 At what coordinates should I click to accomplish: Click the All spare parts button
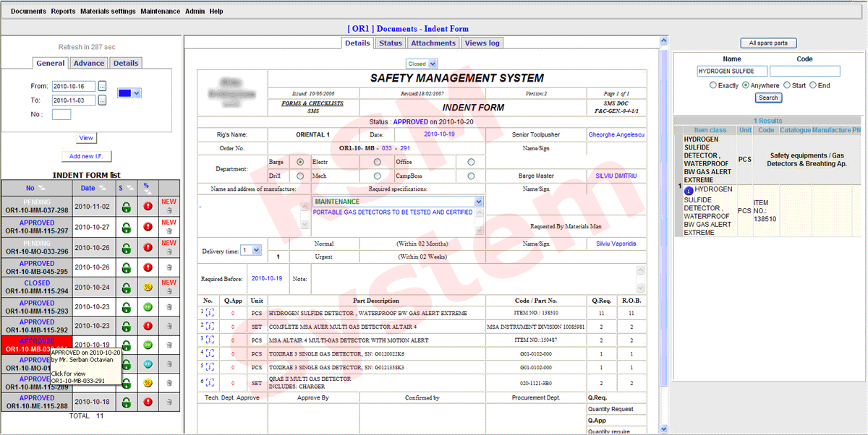(x=768, y=43)
